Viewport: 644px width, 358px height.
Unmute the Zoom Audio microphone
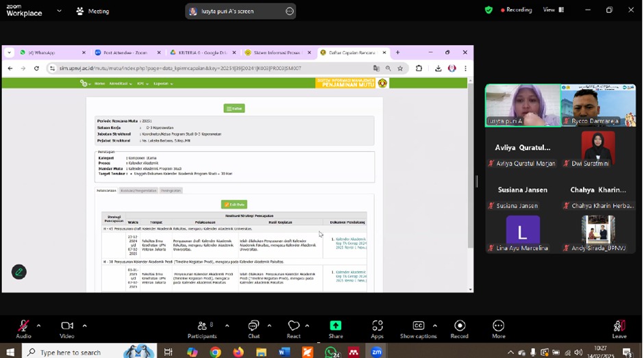[x=23, y=326]
